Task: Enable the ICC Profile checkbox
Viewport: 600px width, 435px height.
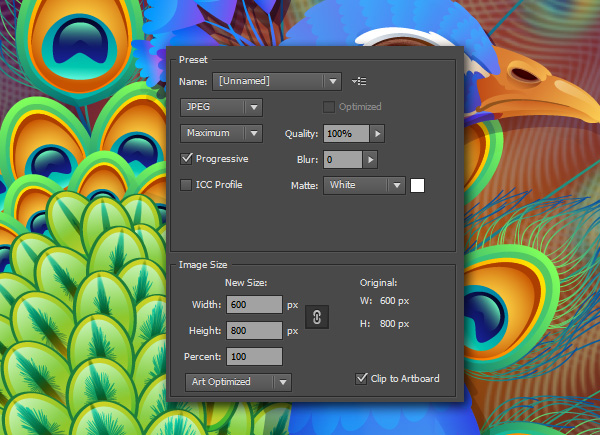Action: tap(186, 185)
